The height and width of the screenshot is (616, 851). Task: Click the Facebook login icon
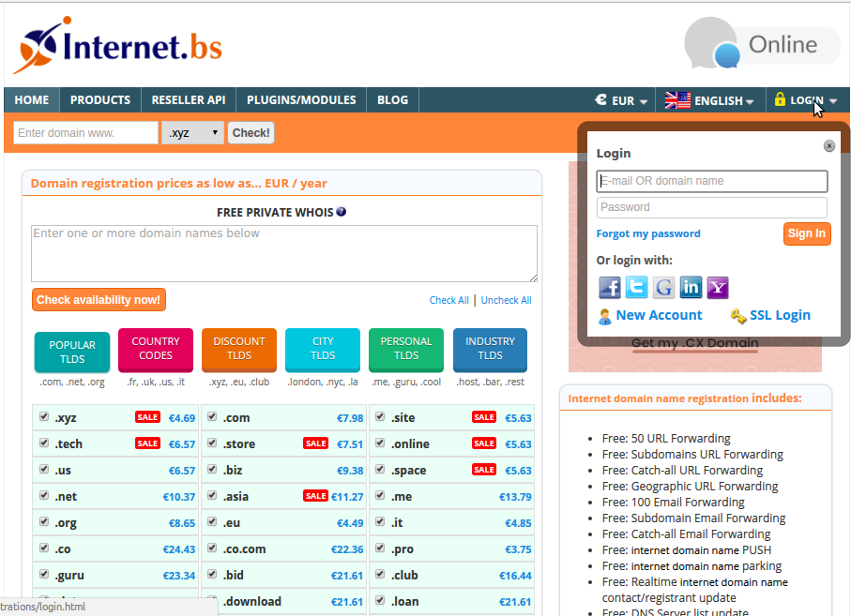click(610, 288)
